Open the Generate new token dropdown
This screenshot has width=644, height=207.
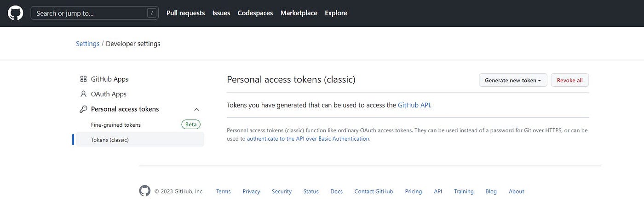[x=513, y=80]
